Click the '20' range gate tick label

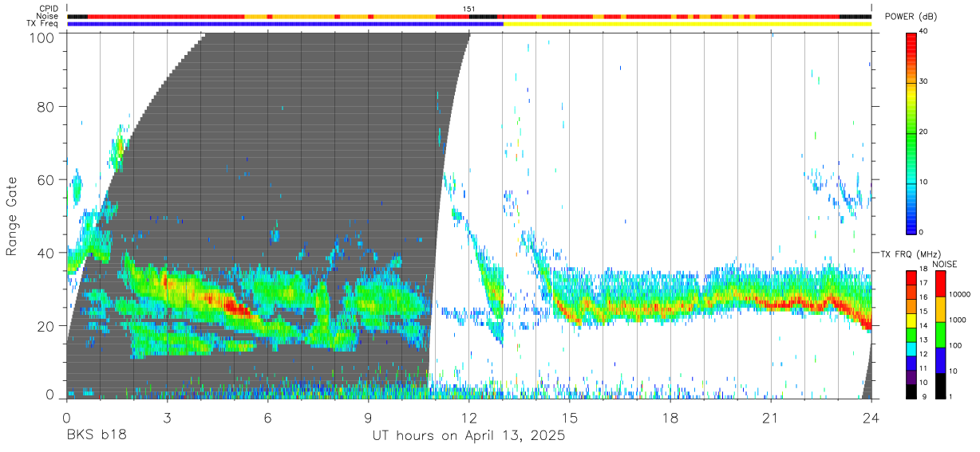click(x=47, y=326)
